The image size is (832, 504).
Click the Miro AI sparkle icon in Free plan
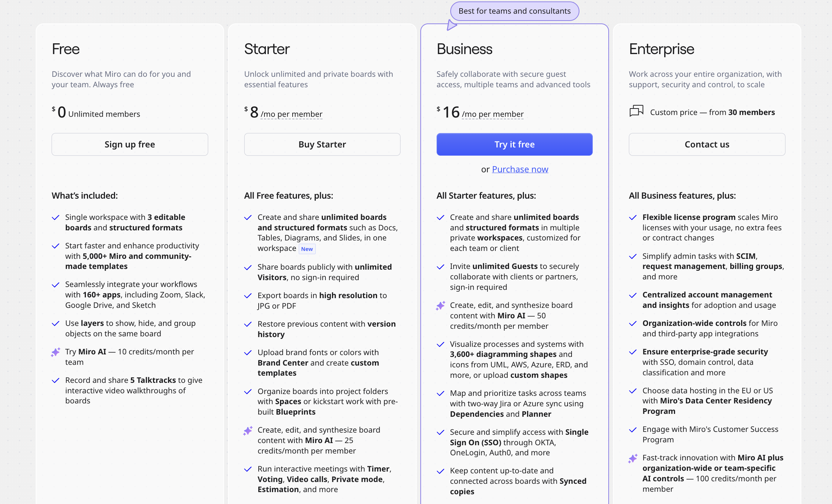pos(56,352)
